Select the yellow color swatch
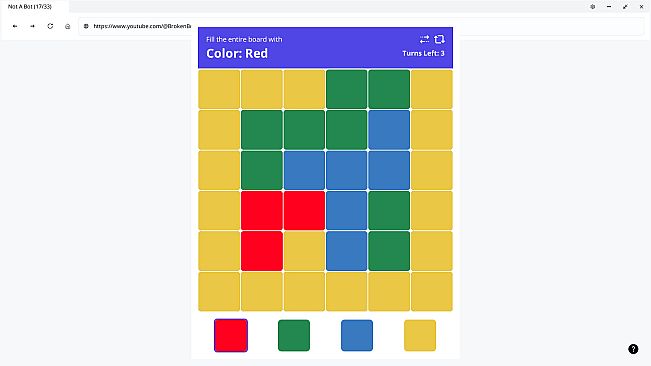651x366 pixels. [x=420, y=335]
